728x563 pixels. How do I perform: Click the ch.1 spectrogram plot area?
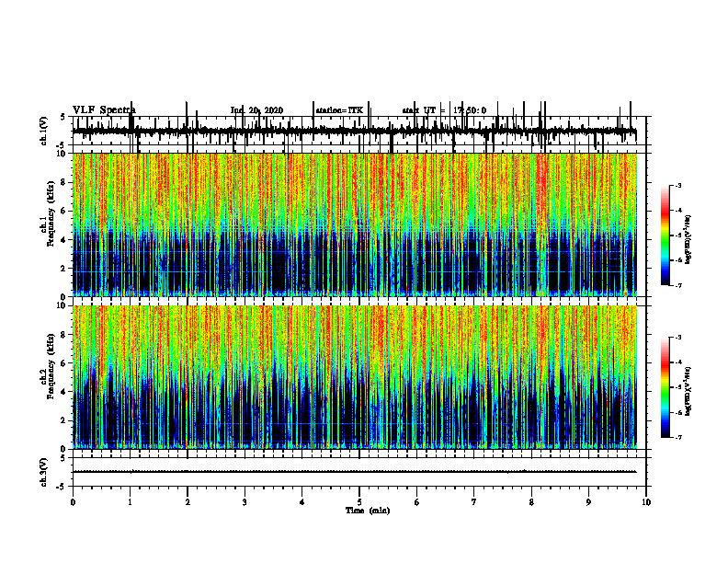point(355,224)
